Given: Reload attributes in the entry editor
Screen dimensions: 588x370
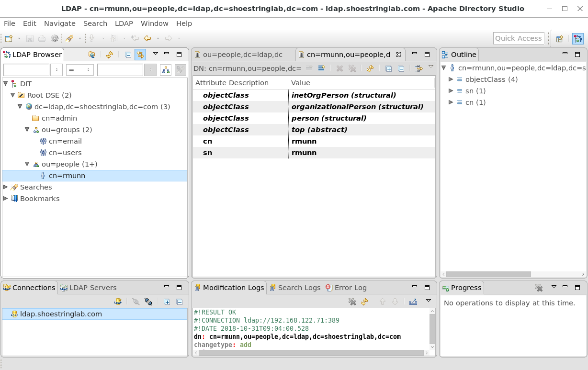Looking at the screenshot, I should coord(370,68).
